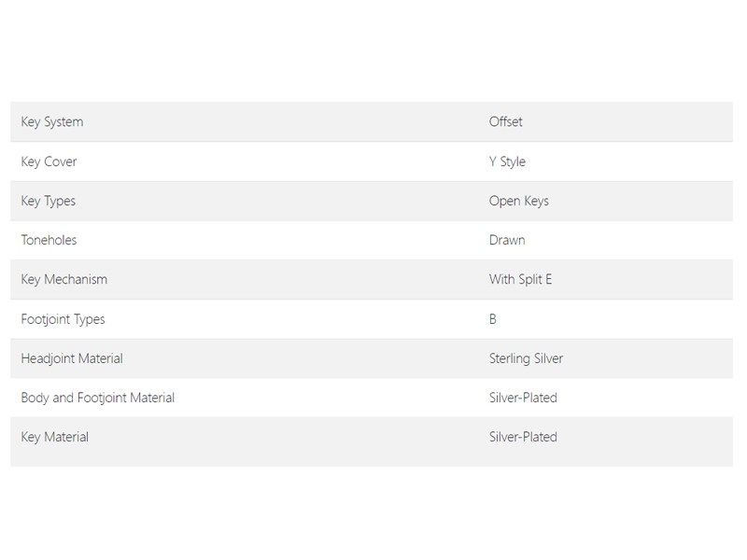Click the Headjoint Material label
This screenshot has height=560, width=747.
(72, 358)
